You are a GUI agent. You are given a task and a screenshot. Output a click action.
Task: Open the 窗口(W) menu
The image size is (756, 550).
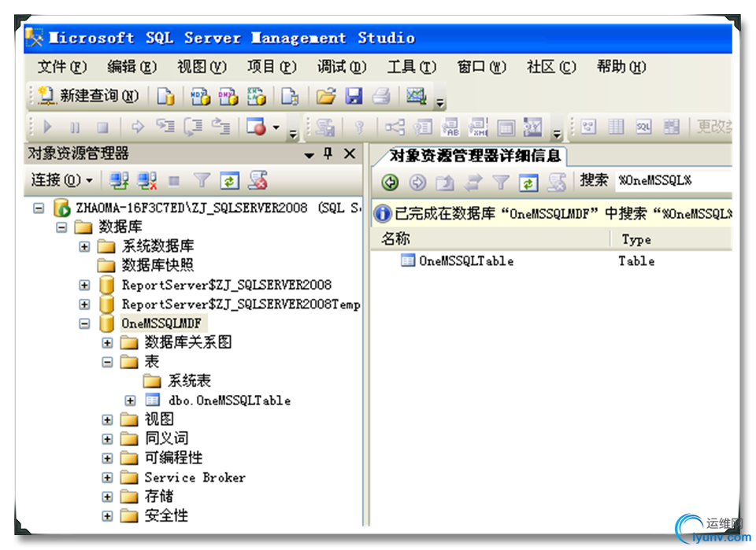point(482,66)
